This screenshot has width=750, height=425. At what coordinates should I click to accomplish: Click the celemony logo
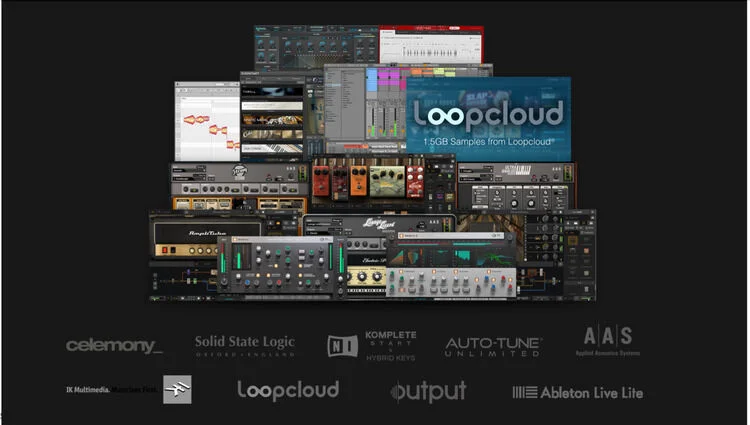coord(114,346)
